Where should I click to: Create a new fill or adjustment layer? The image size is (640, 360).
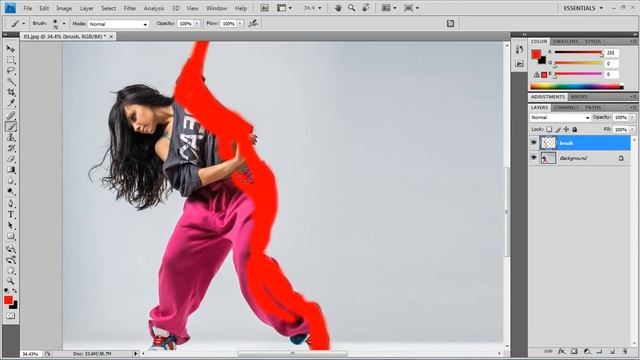coord(587,351)
